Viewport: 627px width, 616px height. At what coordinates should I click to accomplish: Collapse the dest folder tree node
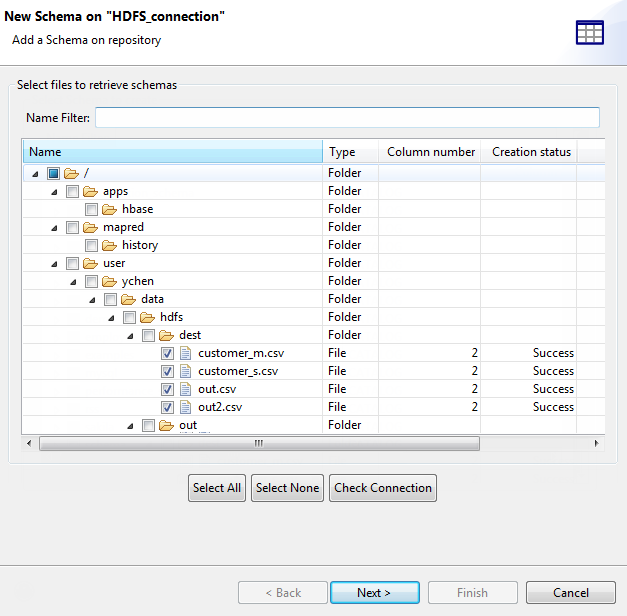pos(131,335)
